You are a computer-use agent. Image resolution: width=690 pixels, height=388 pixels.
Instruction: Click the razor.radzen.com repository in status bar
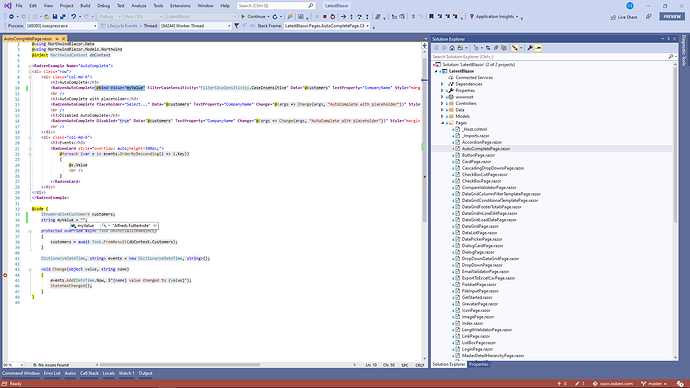click(x=613, y=384)
